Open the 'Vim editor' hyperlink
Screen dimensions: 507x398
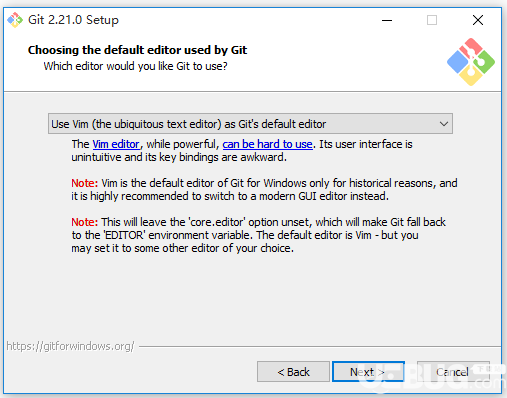pyautogui.click(x=116, y=144)
